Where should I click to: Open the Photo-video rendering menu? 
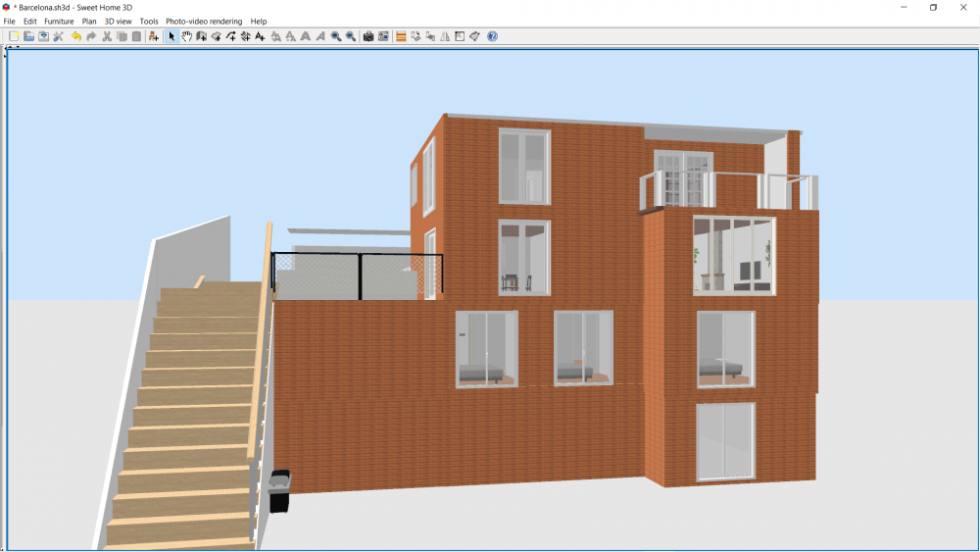204,21
